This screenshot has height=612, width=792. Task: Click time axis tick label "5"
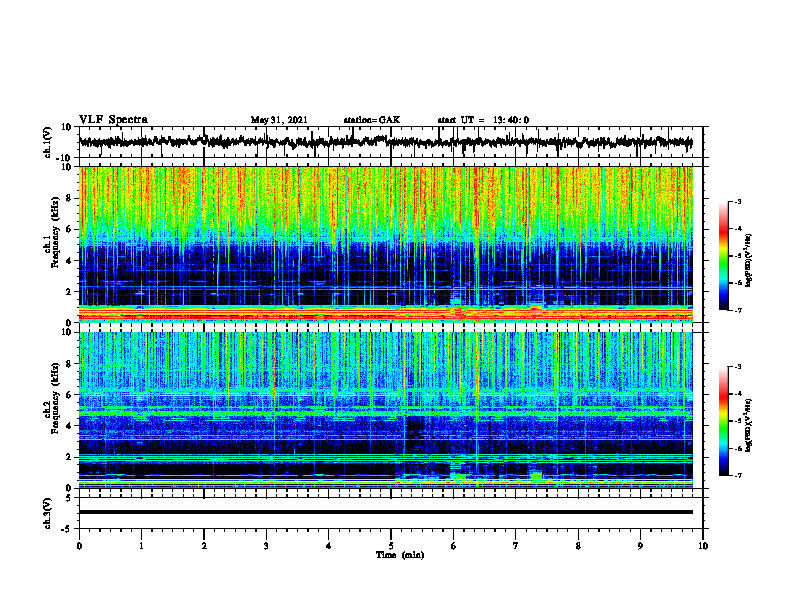[x=391, y=546]
